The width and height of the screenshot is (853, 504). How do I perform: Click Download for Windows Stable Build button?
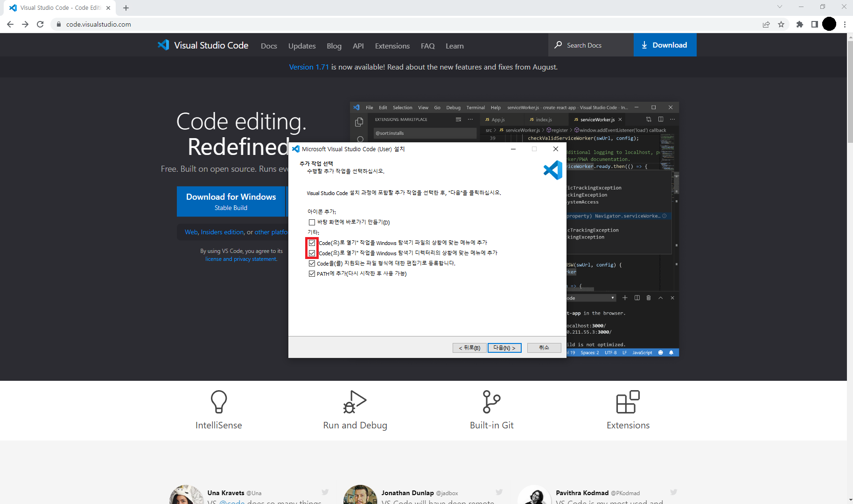231,202
